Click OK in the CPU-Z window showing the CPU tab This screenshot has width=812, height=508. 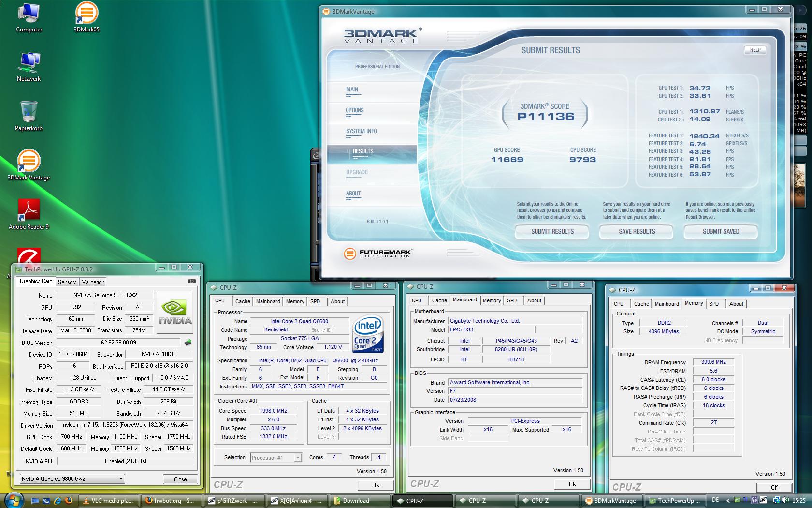click(376, 485)
